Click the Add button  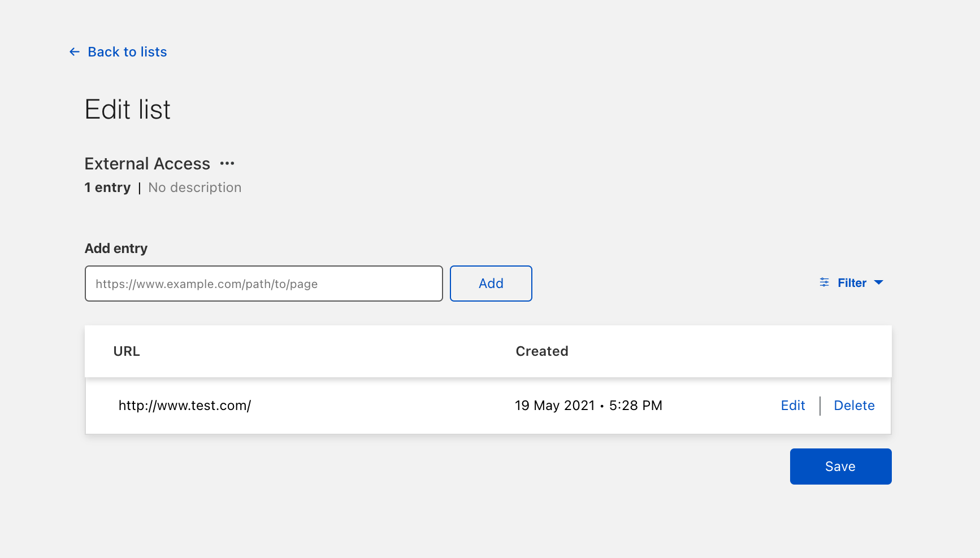[x=491, y=283]
